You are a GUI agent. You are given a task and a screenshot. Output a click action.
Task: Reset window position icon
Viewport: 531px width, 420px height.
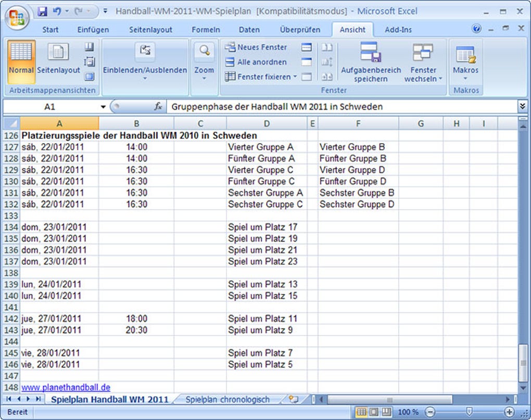coord(327,77)
